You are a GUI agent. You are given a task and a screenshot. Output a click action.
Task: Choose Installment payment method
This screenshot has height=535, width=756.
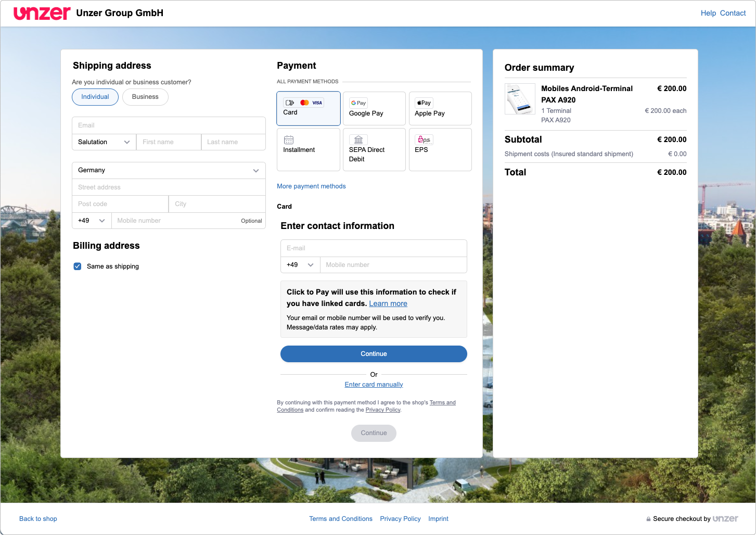coord(309,149)
